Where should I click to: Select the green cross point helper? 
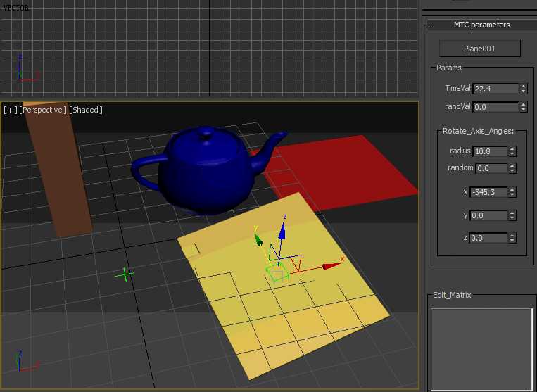[125, 274]
